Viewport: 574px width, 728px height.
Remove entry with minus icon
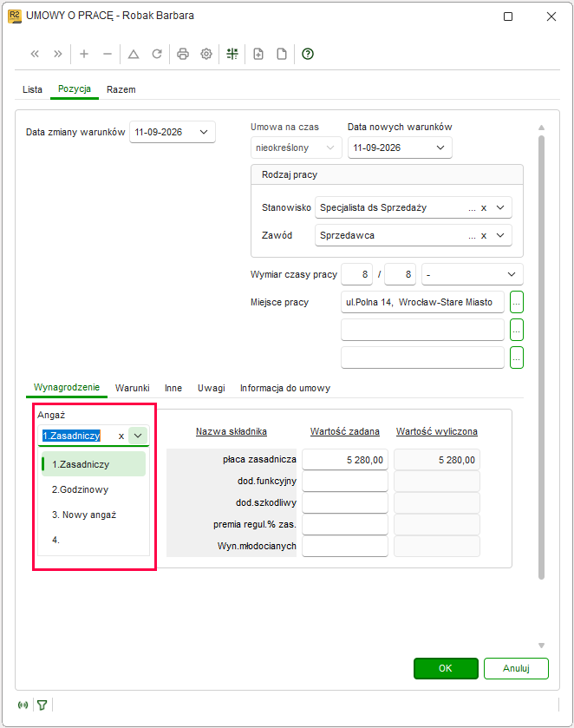(108, 54)
